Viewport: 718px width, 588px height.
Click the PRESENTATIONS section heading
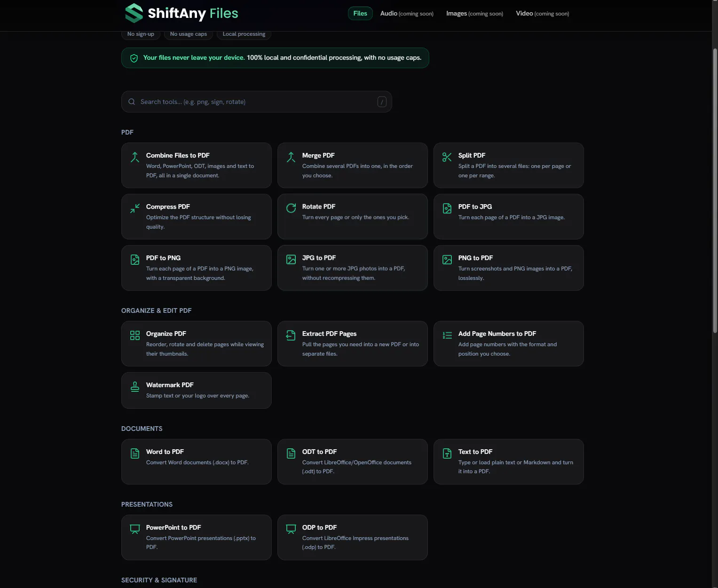147,504
